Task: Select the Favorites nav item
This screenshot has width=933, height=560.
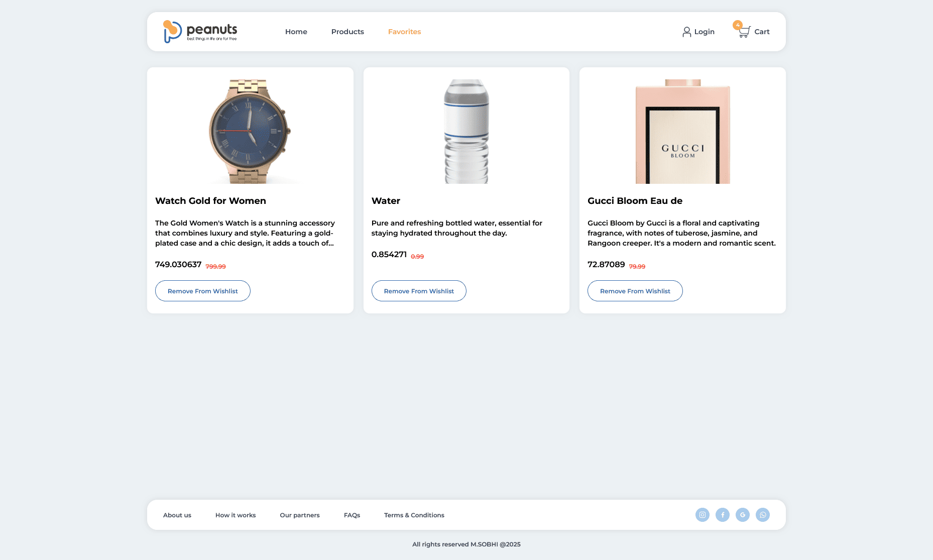Action: click(x=404, y=32)
